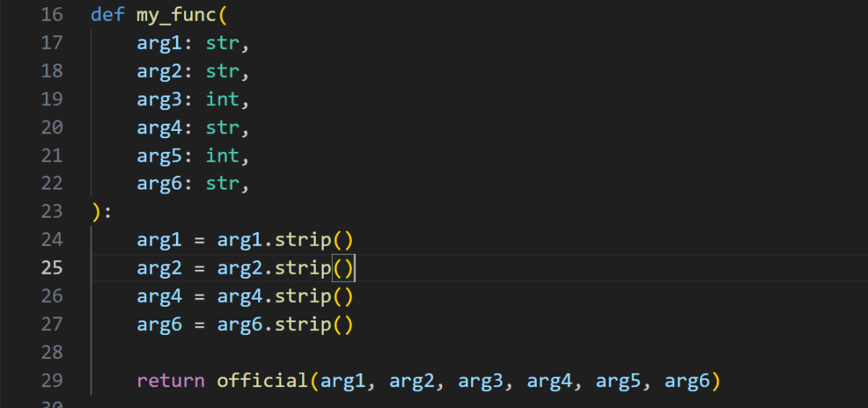Viewport: 868px width, 408px height.
Task: Click str type hint on line 18
Action: 223,71
